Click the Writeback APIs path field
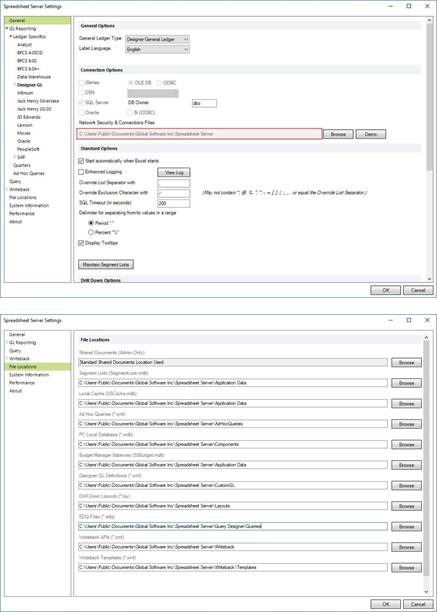This screenshot has width=437, height=612. [x=233, y=547]
